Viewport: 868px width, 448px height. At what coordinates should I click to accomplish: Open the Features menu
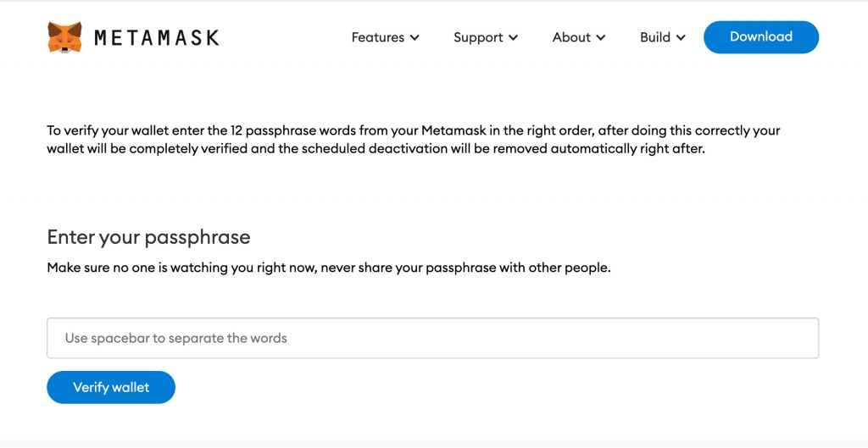pyautogui.click(x=378, y=37)
